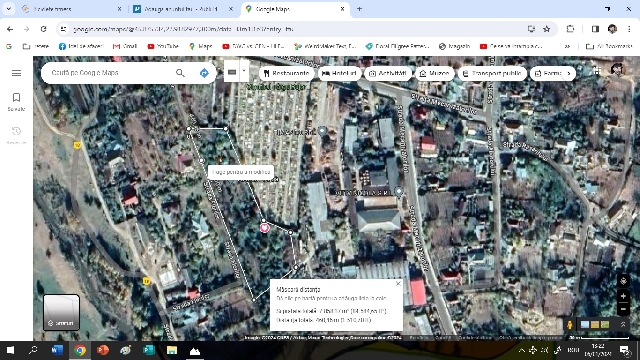Open the Gmail bookmark
The width and height of the screenshot is (640, 360).
pyautogui.click(x=125, y=46)
